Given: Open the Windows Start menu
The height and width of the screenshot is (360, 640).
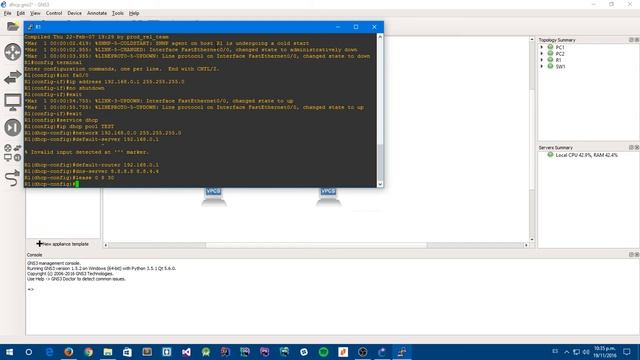Looking at the screenshot, I should 9,352.
